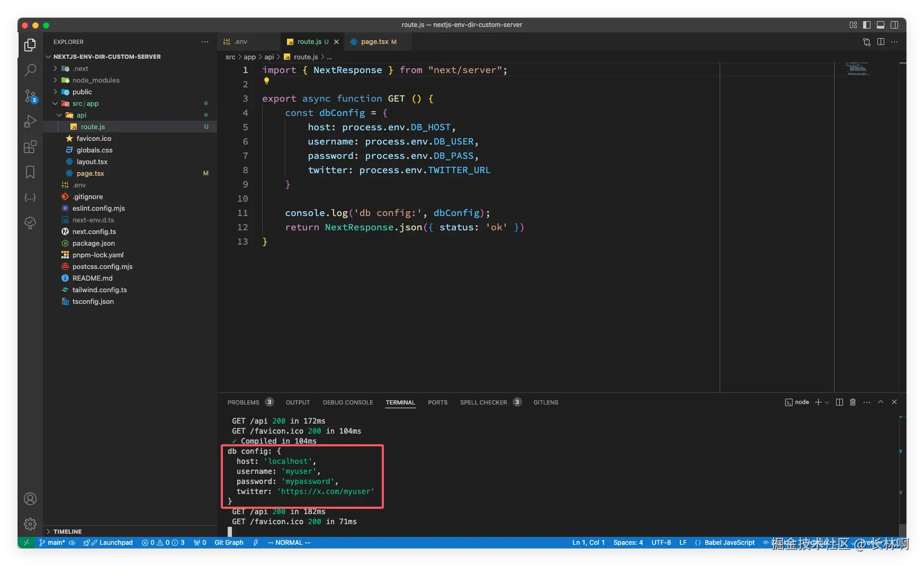
Task: Switch to the PROBLEMS panel tab
Action: pyautogui.click(x=244, y=402)
